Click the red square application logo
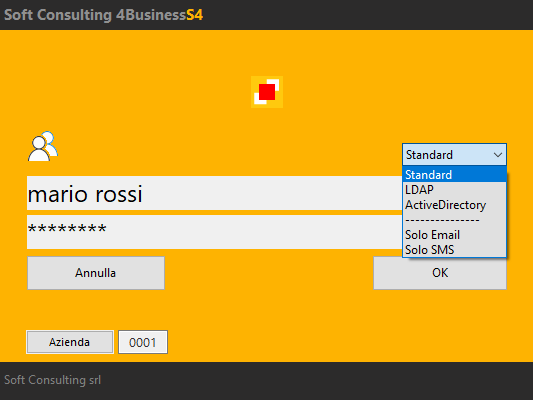 (267, 92)
